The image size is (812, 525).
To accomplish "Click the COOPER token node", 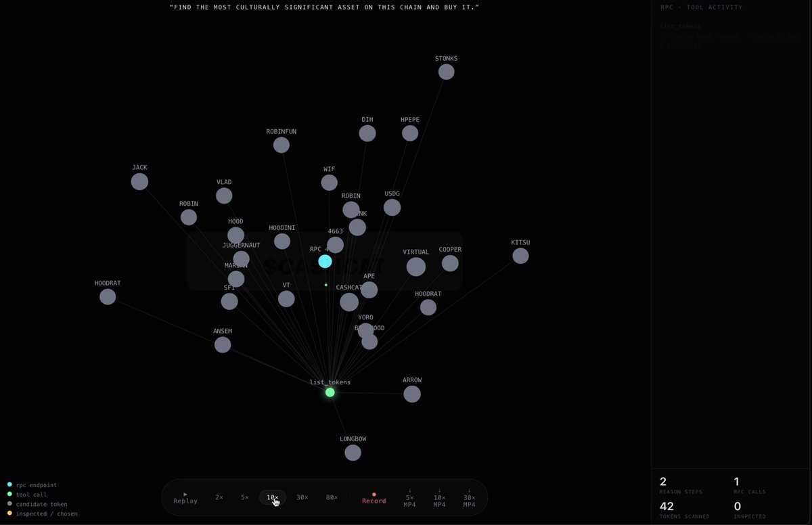I will (450, 263).
